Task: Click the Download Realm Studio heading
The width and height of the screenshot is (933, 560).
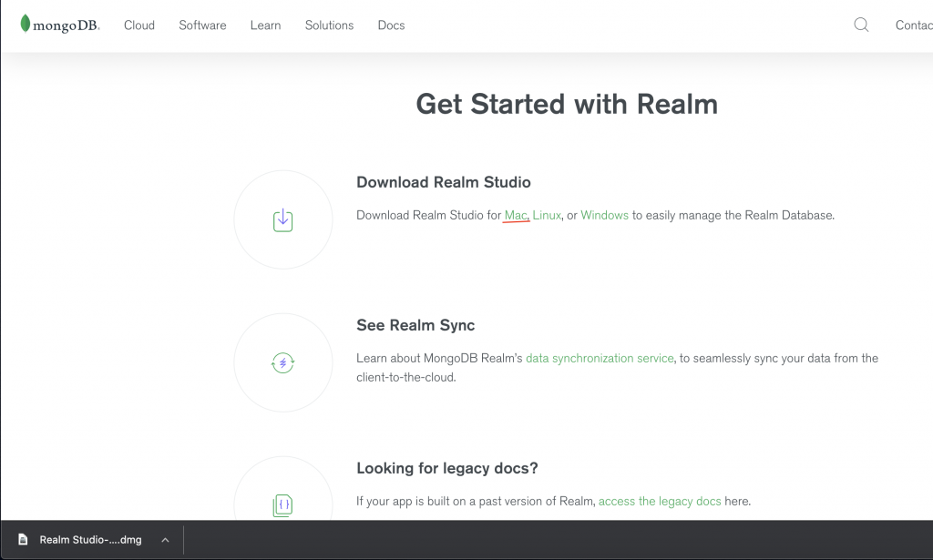Action: (x=444, y=182)
